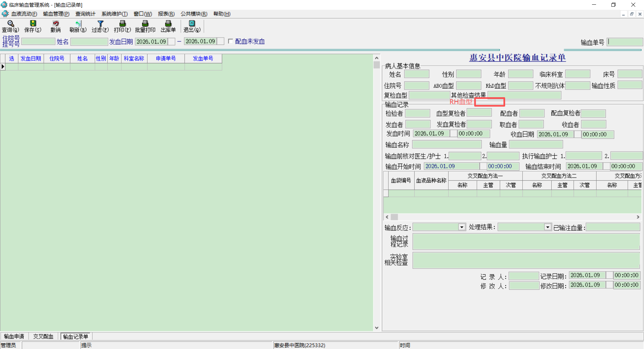The image size is (644, 349).
Task: Click the 惠安县中医院输血记录单 title
Action: tap(518, 58)
